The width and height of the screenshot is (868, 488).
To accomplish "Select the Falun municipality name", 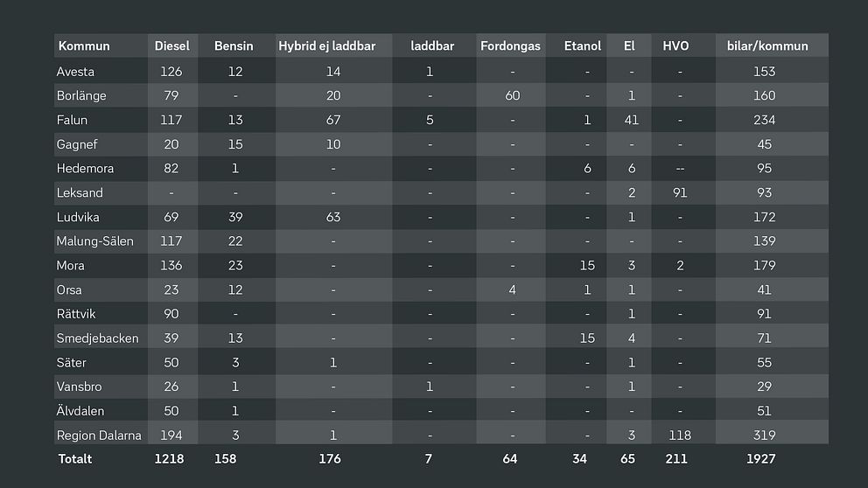I will (x=72, y=120).
